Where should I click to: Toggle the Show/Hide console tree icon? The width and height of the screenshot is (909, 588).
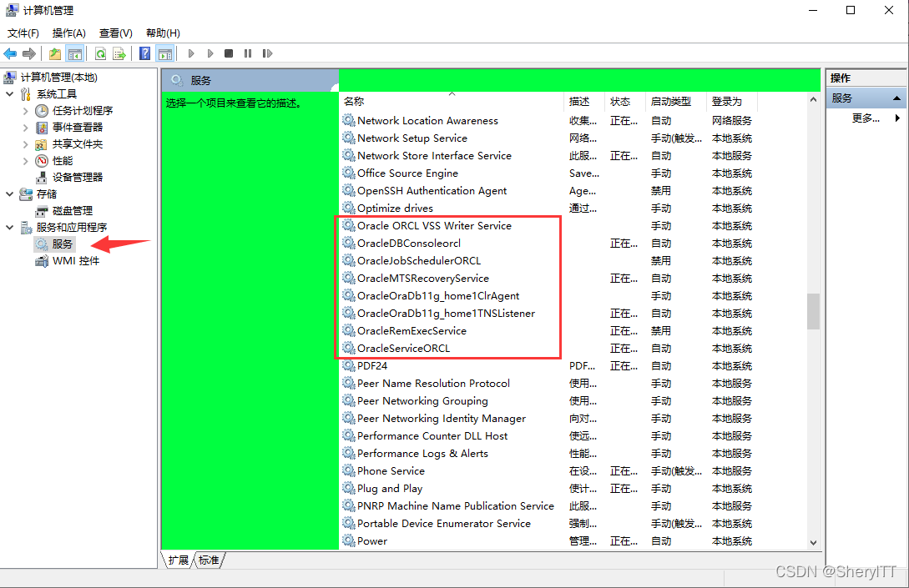coord(75,54)
